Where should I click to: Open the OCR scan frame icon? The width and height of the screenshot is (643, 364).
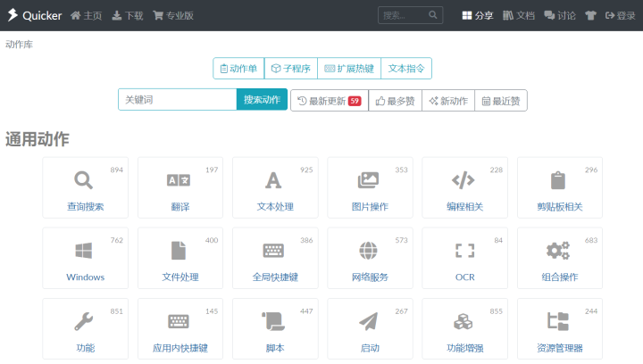point(463,251)
